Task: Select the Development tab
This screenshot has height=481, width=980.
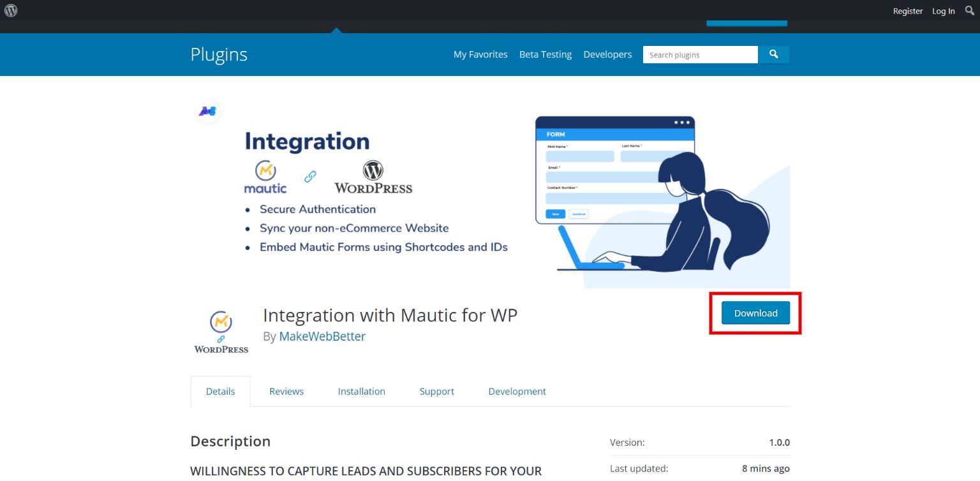Action: pos(517,391)
